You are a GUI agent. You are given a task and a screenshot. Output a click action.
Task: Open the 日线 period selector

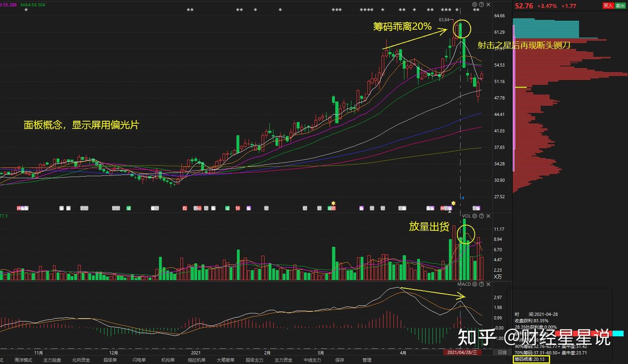pyautogui.click(x=502, y=352)
